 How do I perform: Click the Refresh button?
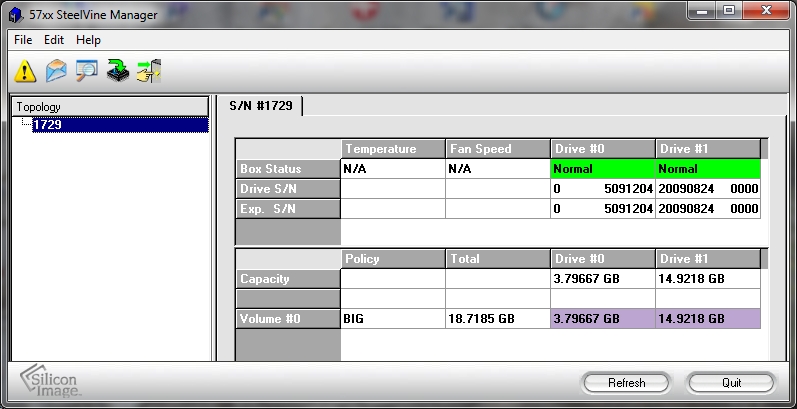click(x=626, y=383)
